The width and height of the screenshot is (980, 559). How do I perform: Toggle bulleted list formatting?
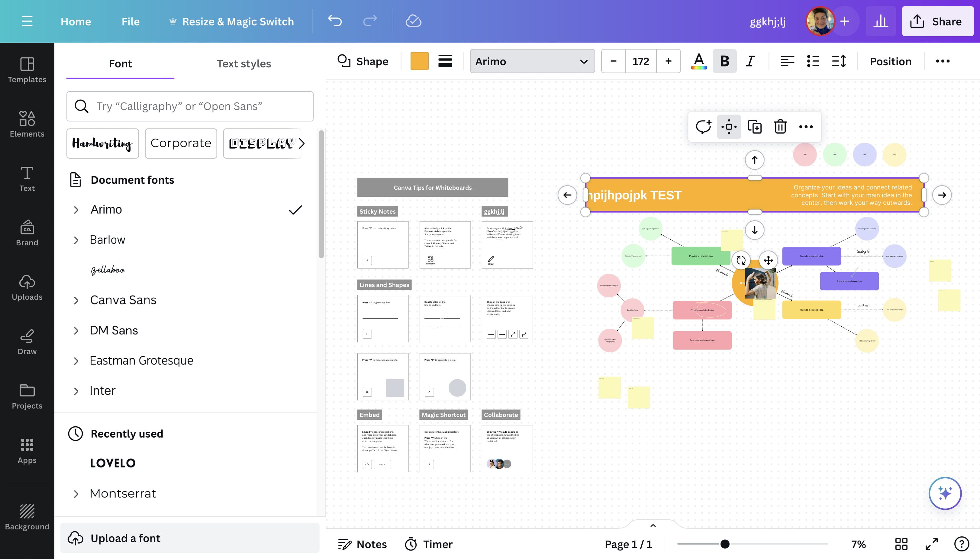tap(813, 61)
